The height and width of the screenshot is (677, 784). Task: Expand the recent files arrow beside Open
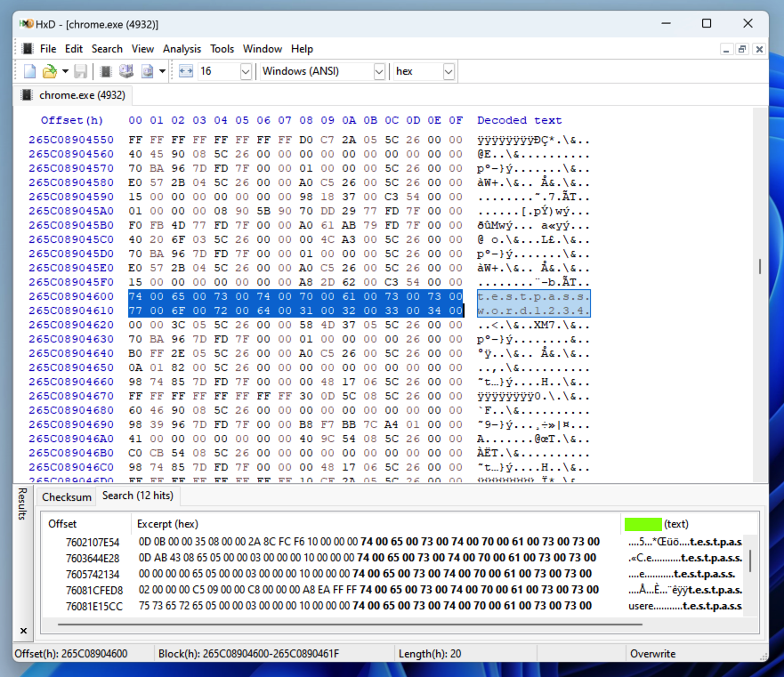point(65,71)
